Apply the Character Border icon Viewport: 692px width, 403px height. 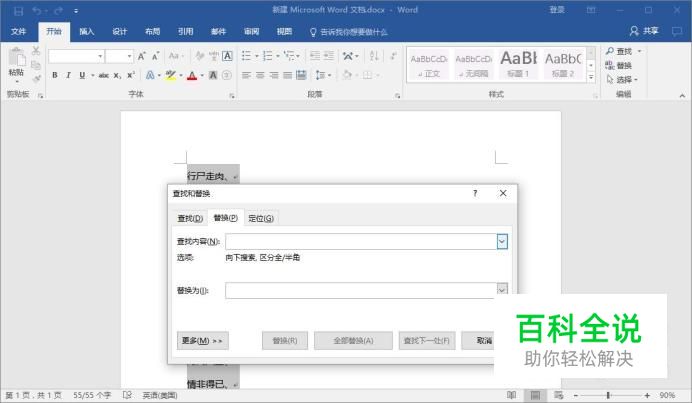point(227,56)
